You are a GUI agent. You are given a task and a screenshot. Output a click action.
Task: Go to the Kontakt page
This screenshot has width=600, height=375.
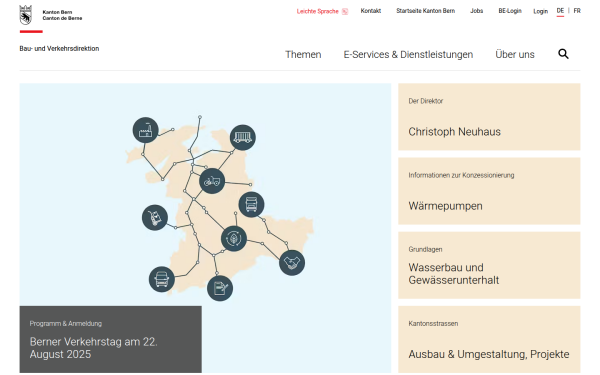(x=371, y=11)
